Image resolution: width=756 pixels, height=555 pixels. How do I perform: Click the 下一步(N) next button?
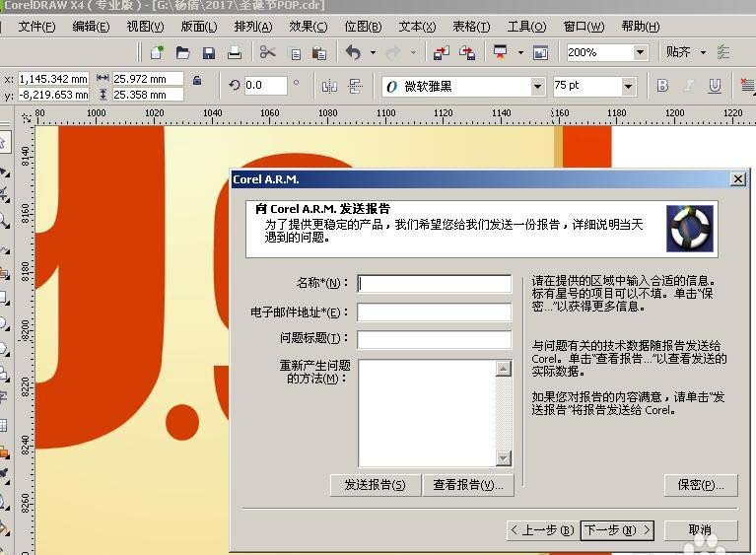617,530
